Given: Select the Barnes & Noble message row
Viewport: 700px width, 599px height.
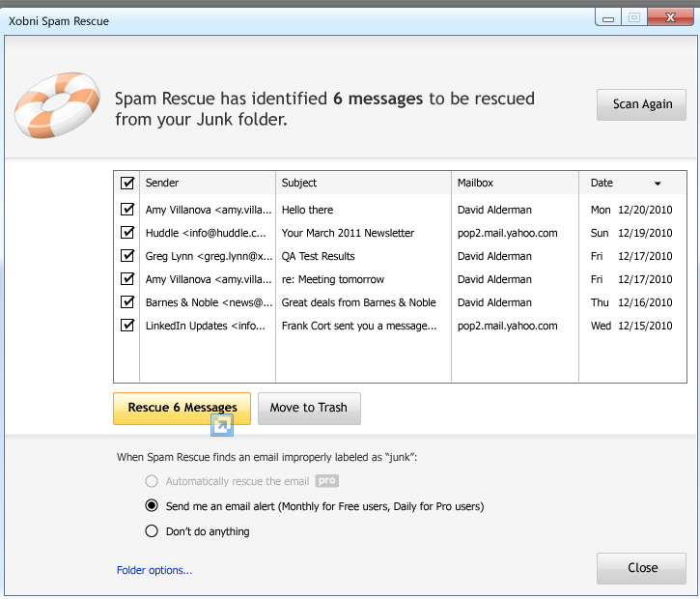Looking at the screenshot, I should click(401, 302).
